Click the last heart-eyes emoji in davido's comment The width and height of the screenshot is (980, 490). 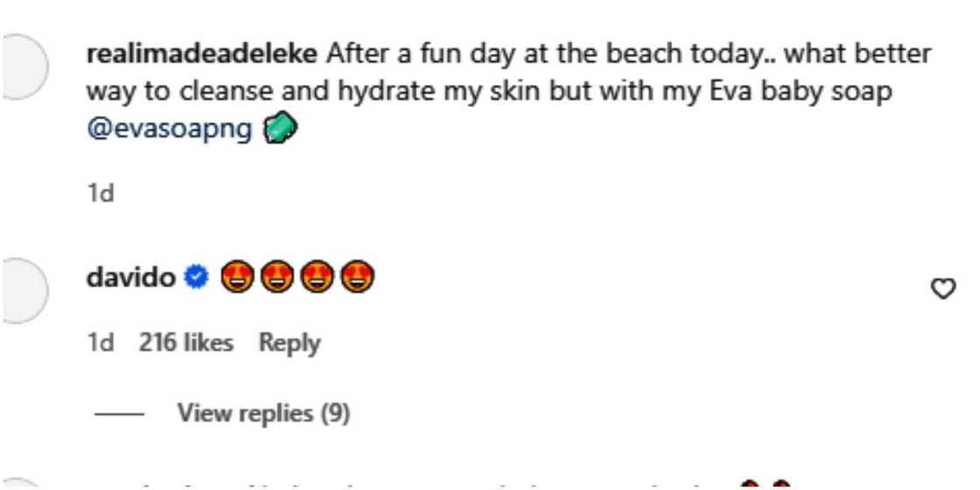[x=356, y=280]
